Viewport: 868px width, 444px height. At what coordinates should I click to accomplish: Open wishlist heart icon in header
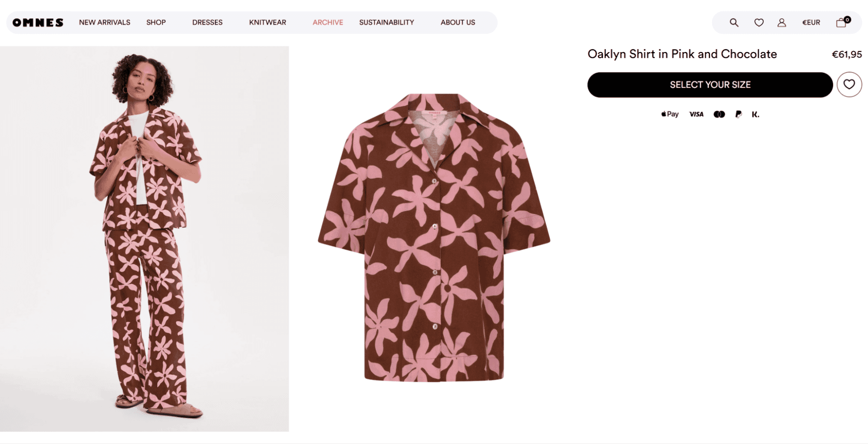point(759,23)
